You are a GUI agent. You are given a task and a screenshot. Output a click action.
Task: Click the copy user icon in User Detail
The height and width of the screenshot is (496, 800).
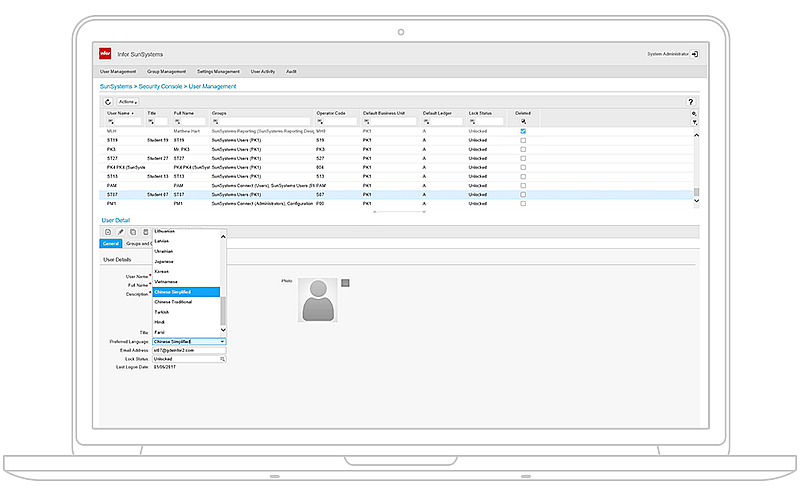pyautogui.click(x=133, y=232)
